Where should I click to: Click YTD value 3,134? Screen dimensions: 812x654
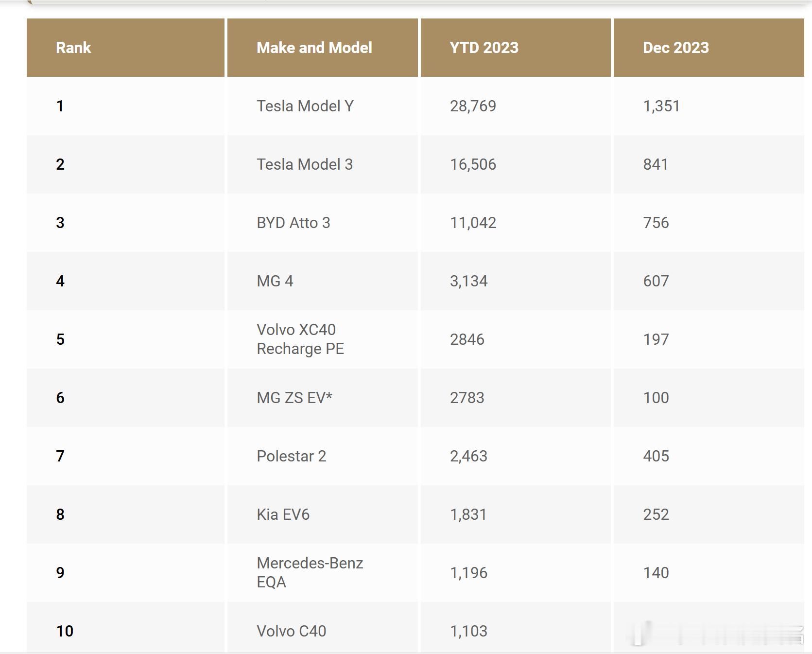pos(468,281)
